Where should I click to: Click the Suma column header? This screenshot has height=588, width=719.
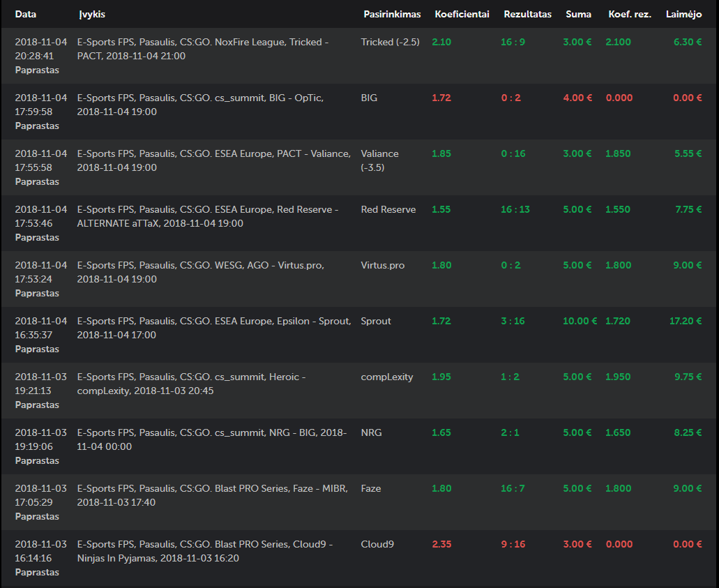pos(578,14)
